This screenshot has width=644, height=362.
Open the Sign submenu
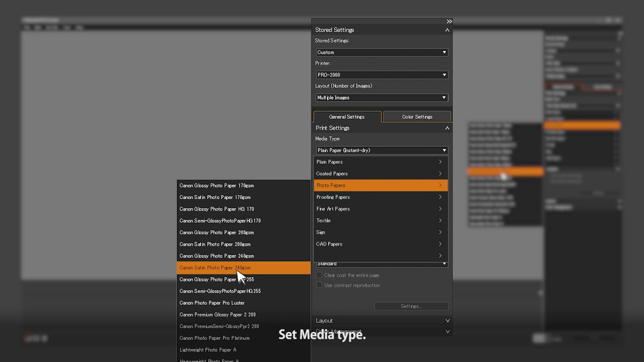[380, 232]
